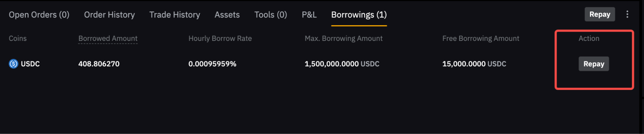Click the 408.806270 borrowed amount value
644x134 pixels.
(99, 64)
